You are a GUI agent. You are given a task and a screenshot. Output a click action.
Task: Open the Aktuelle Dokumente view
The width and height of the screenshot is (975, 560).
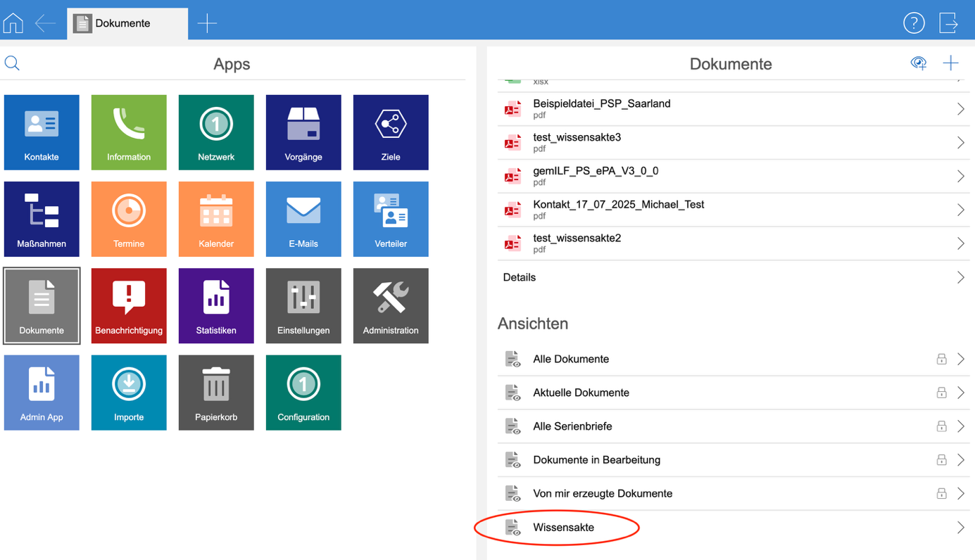(581, 393)
